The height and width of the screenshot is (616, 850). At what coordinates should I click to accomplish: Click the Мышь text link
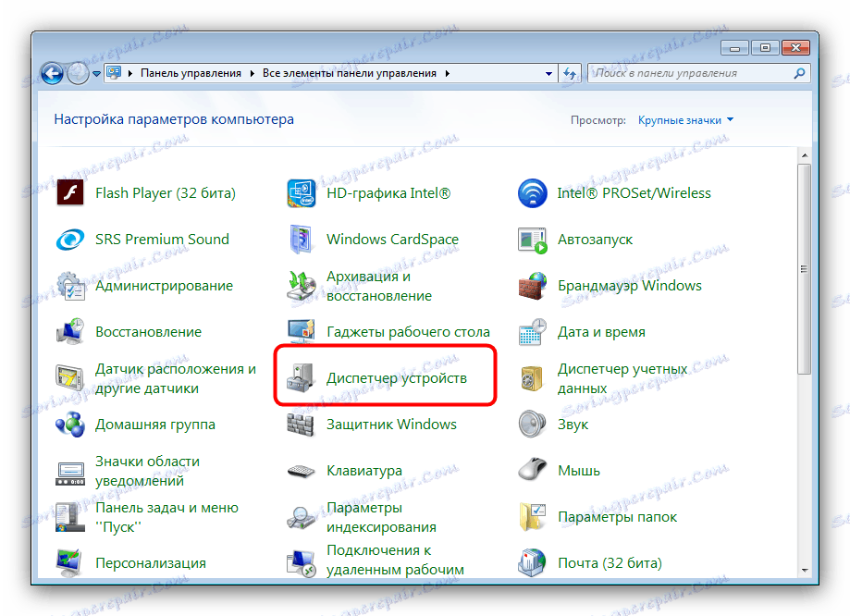[579, 471]
